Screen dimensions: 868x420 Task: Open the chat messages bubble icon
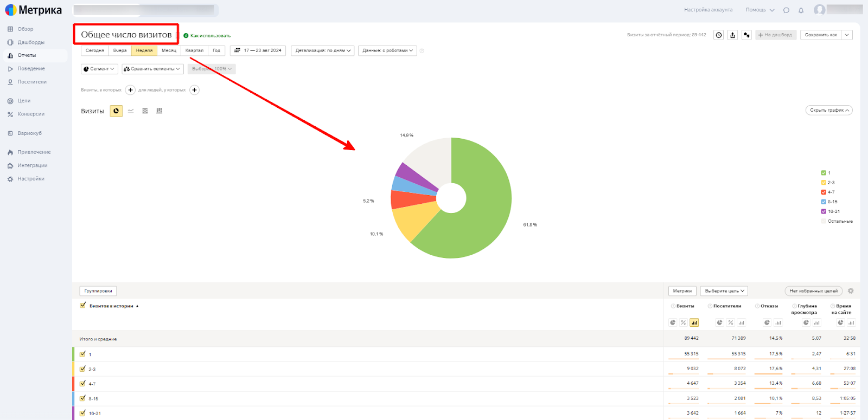click(x=786, y=10)
